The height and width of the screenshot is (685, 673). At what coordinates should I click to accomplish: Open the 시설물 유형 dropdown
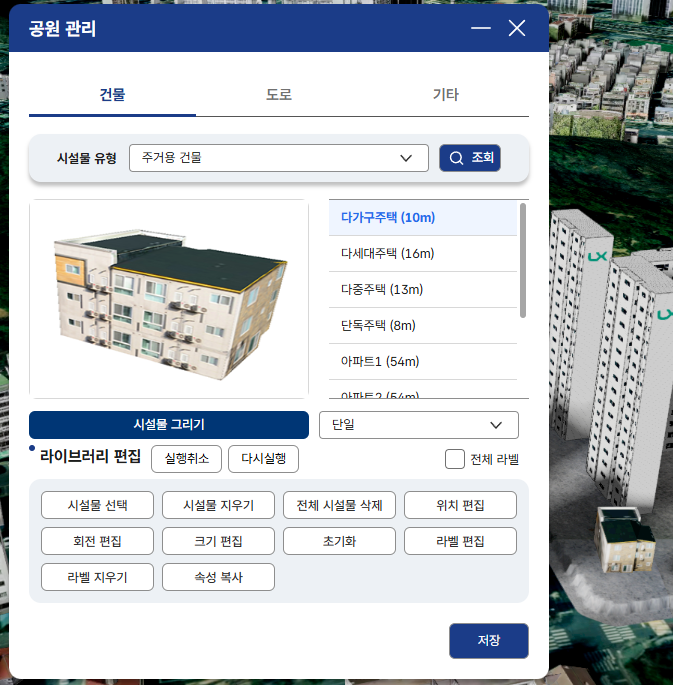coord(279,158)
